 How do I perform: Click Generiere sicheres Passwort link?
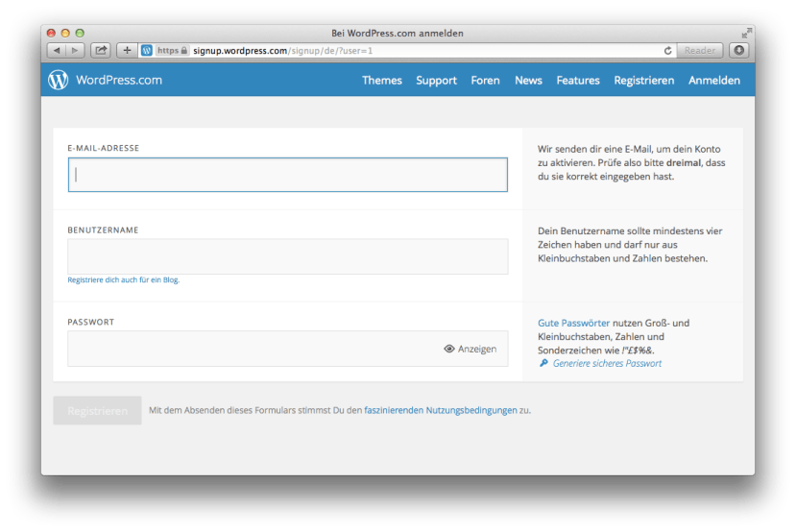point(606,364)
